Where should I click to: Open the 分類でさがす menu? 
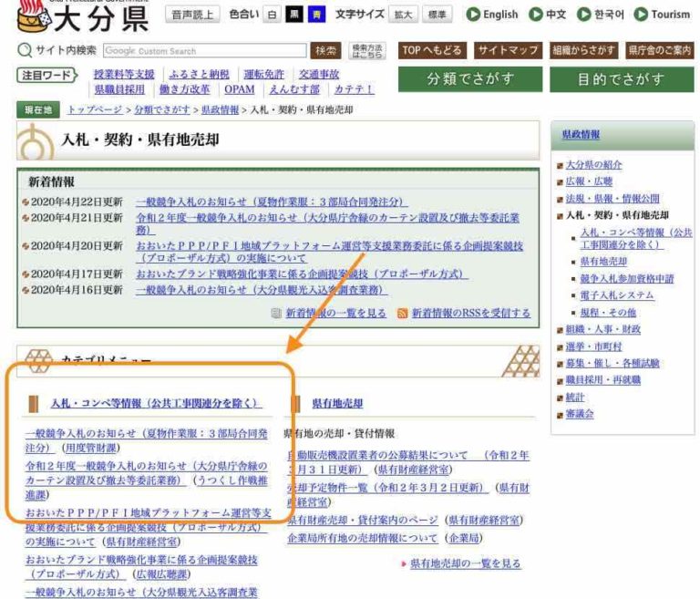click(x=468, y=79)
